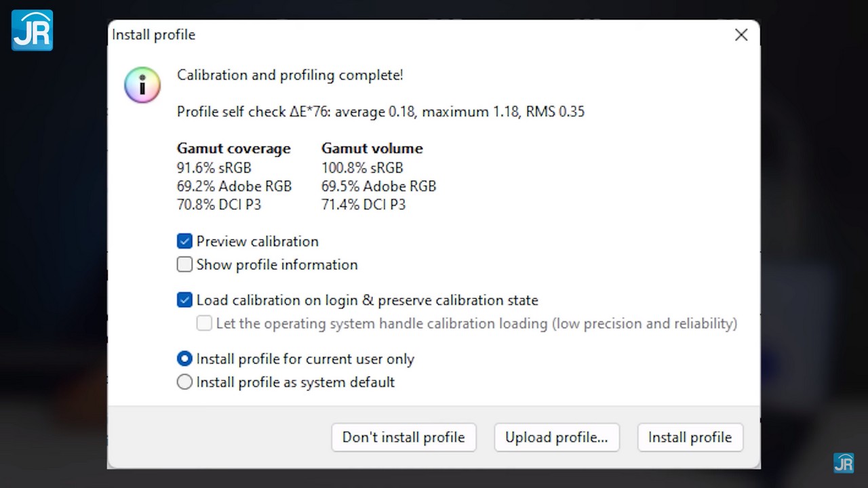868x488 pixels.
Task: Click the 91.6% sRGB coverage value
Action: coord(214,167)
